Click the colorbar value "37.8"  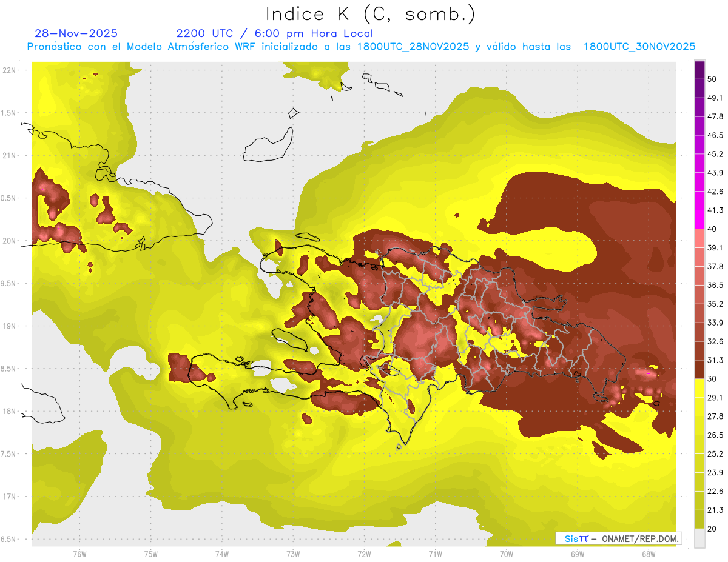[x=715, y=266]
